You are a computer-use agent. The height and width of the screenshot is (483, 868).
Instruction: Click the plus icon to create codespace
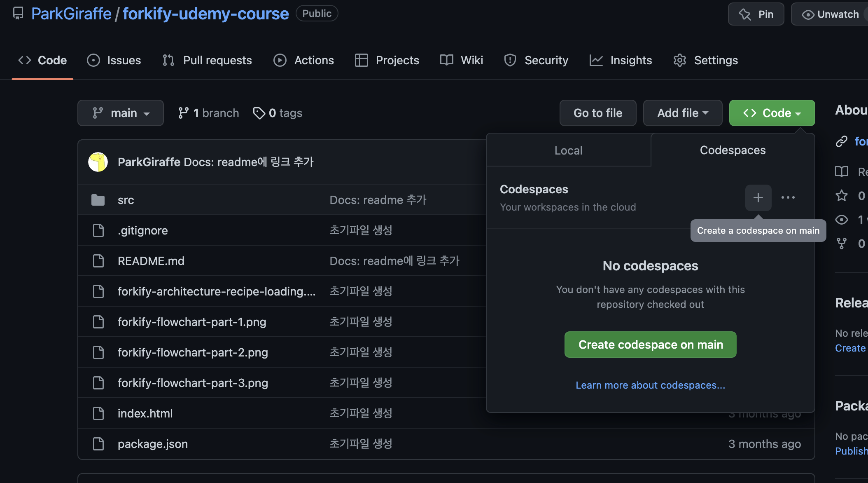pos(758,198)
